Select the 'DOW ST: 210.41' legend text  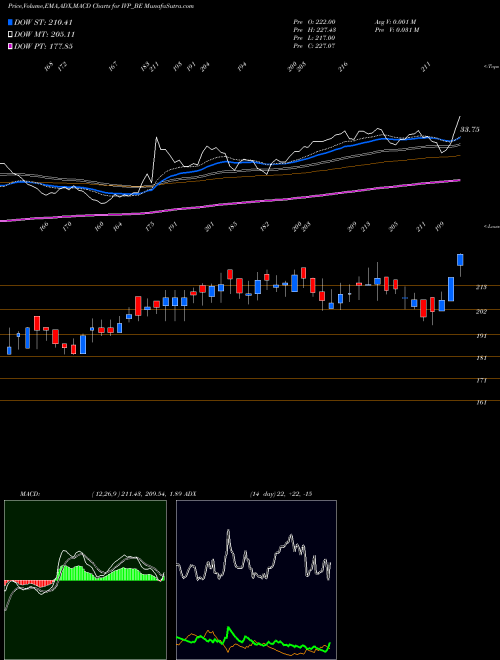43,22
